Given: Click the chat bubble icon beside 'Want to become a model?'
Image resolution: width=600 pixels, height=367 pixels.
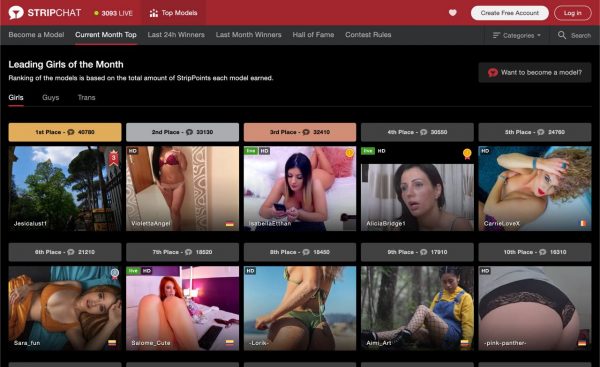Looking at the screenshot, I should tap(493, 72).
